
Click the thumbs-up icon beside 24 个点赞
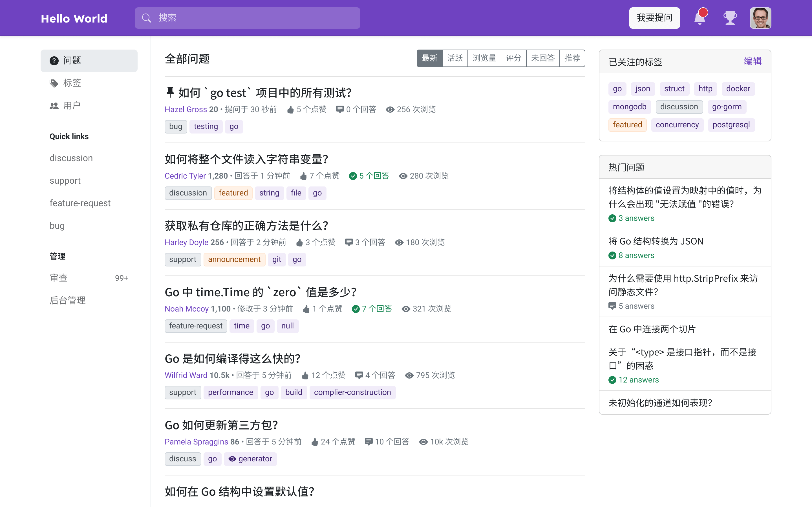314,442
